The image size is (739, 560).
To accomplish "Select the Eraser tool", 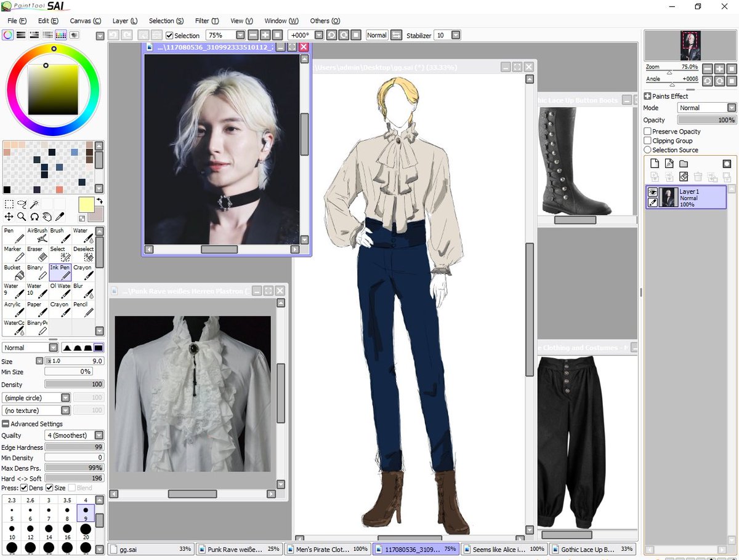I will 38,254.
